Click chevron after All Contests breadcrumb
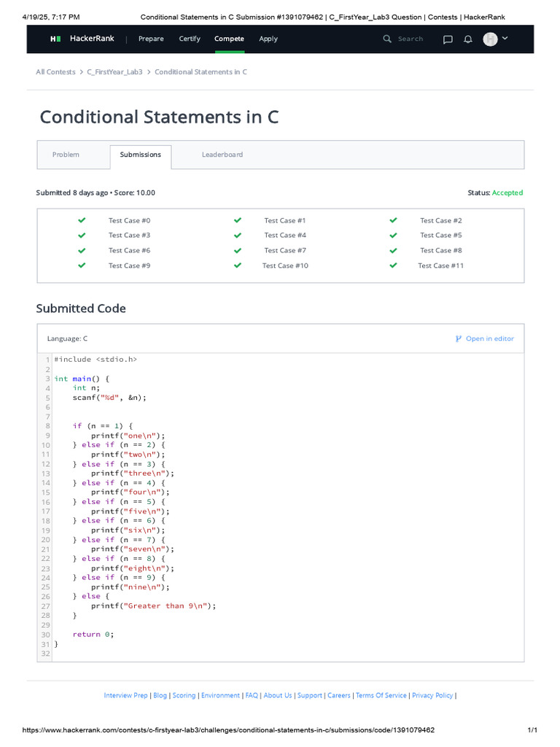The width and height of the screenshot is (560, 747). 81,72
